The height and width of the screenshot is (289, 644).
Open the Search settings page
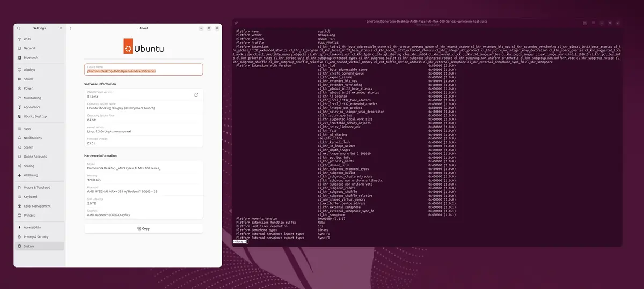coord(39,147)
